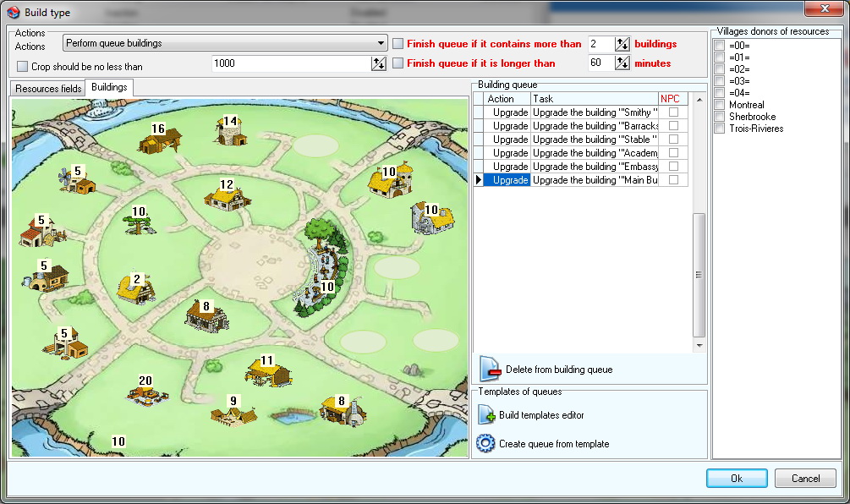Click the buildings count field showing 2
850x504 pixels.
pos(601,44)
